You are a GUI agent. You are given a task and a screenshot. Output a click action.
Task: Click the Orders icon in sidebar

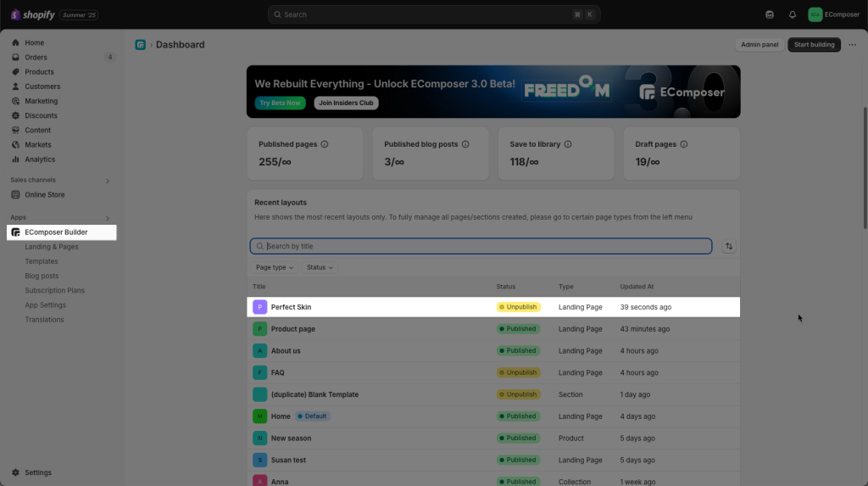(x=15, y=57)
